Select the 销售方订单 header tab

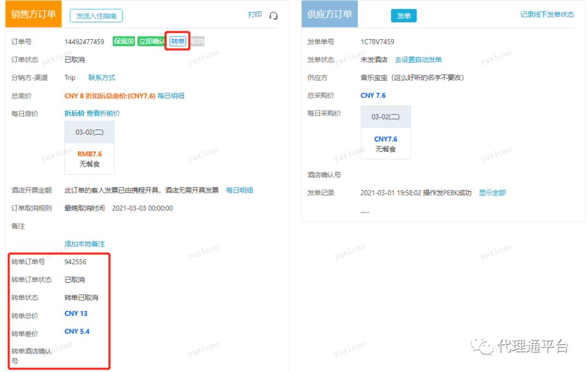pyautogui.click(x=33, y=14)
